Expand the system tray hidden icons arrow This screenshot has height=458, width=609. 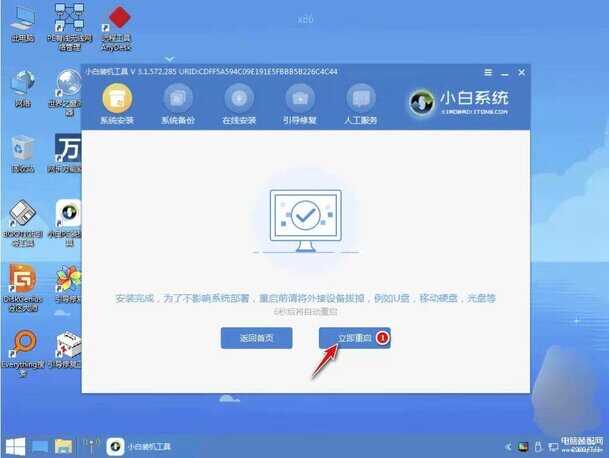click(x=508, y=447)
